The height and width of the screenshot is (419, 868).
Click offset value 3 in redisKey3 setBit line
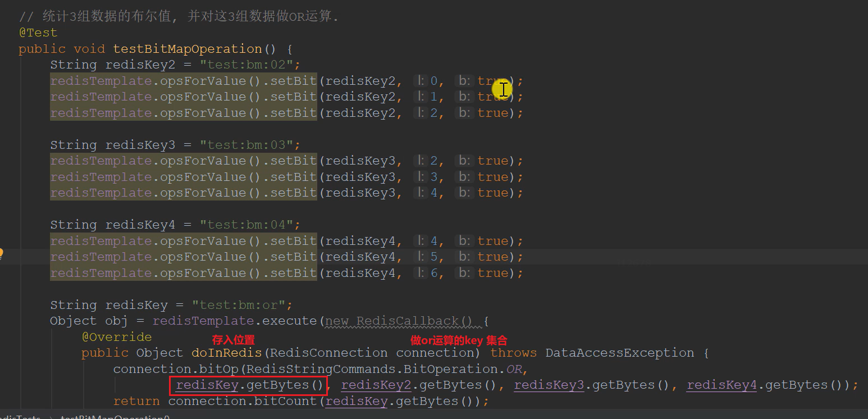pos(433,177)
